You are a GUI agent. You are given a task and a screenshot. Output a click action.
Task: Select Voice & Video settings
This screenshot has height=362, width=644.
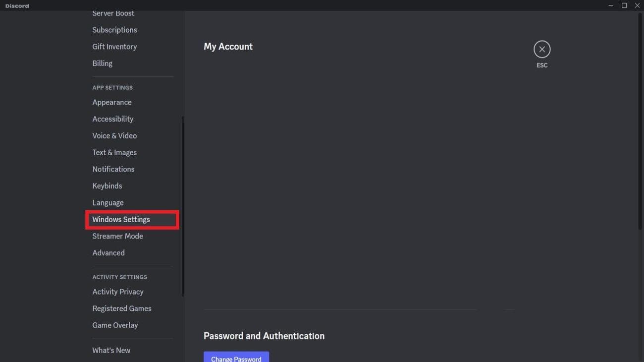click(114, 135)
